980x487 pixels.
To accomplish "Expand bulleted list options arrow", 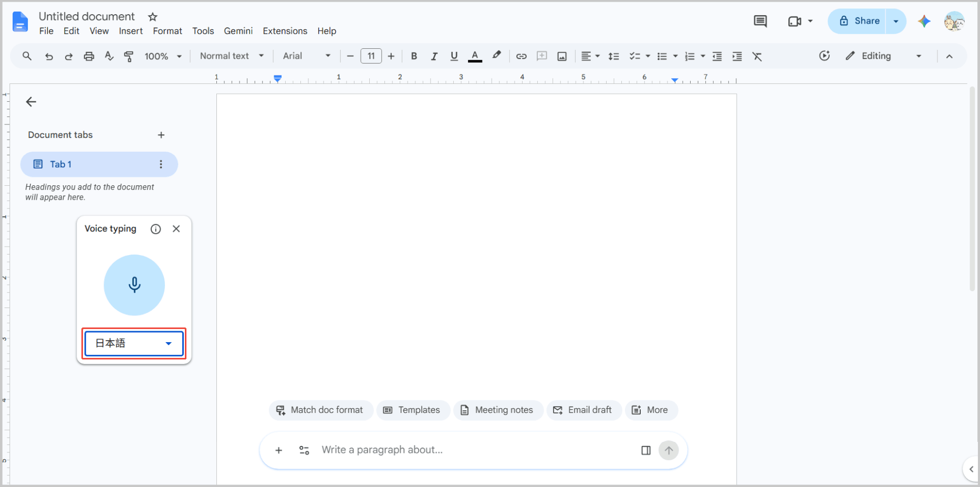I will point(675,56).
